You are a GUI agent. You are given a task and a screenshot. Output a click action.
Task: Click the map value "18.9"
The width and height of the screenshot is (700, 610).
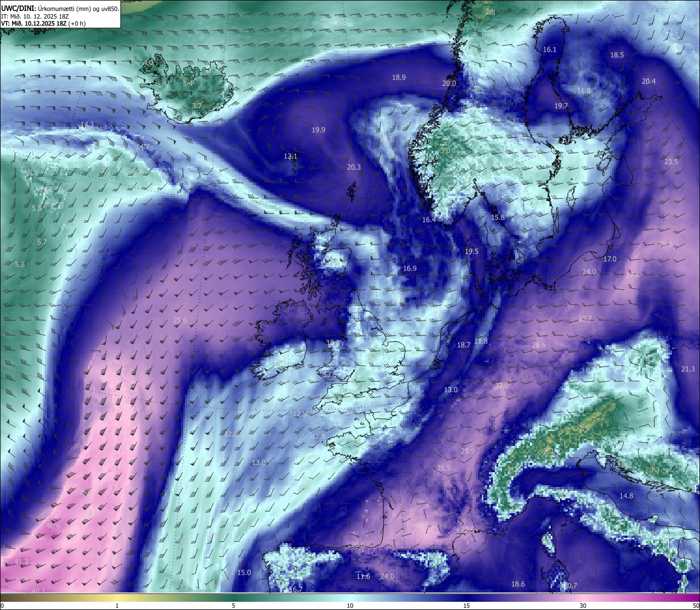pos(399,78)
